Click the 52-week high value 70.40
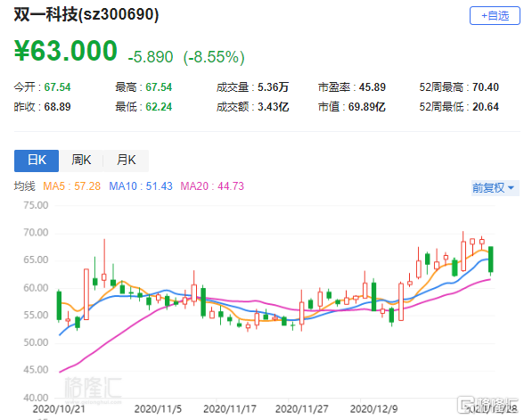 [486, 87]
